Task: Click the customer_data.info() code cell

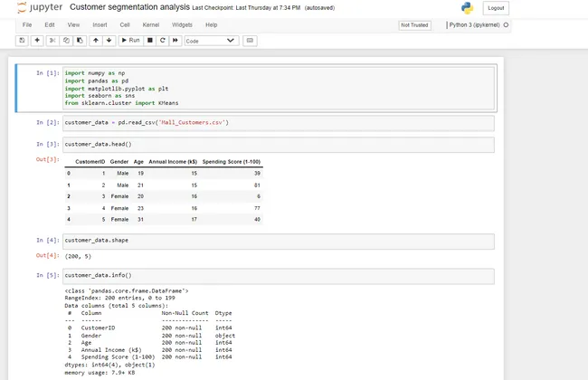Action: (x=279, y=276)
